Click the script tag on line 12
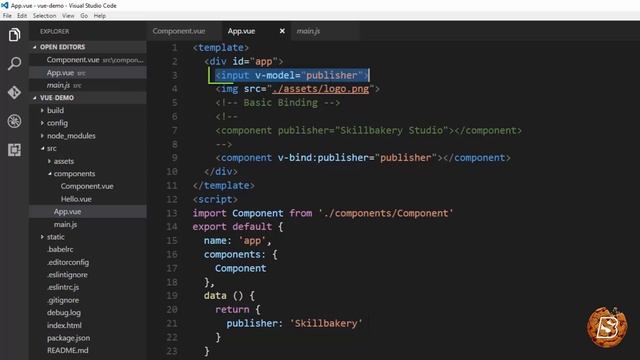This screenshot has width=640, height=360. (x=215, y=199)
